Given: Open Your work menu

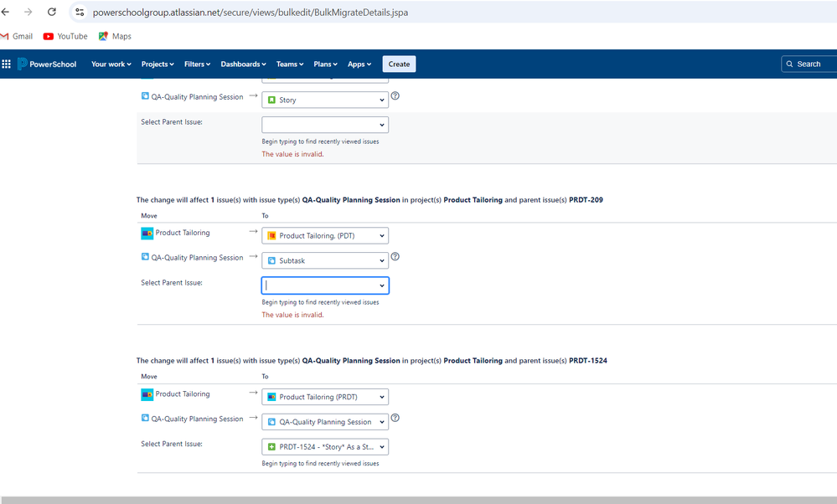Looking at the screenshot, I should click(111, 64).
